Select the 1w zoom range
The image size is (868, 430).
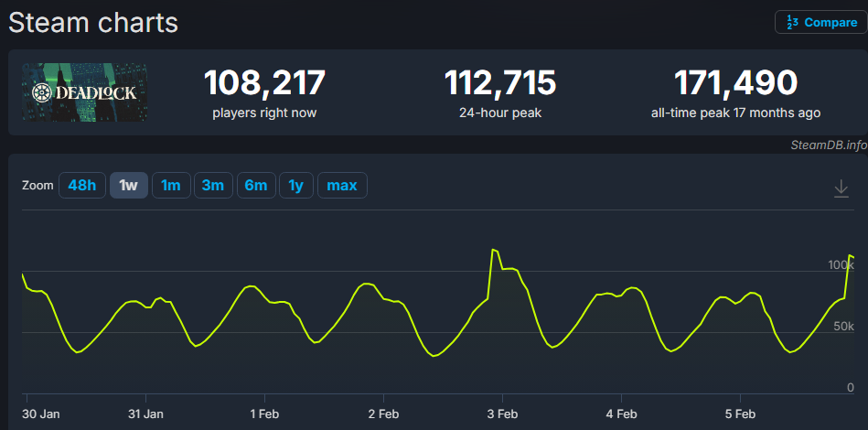pyautogui.click(x=128, y=186)
